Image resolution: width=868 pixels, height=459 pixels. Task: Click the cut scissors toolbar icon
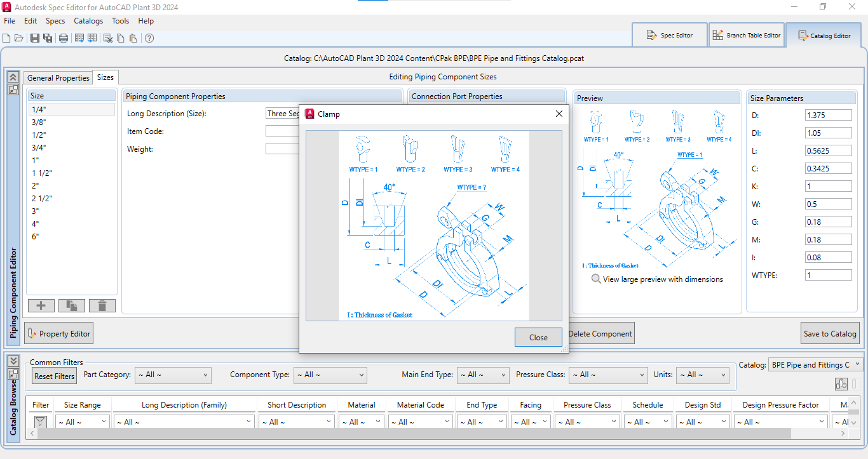point(108,38)
